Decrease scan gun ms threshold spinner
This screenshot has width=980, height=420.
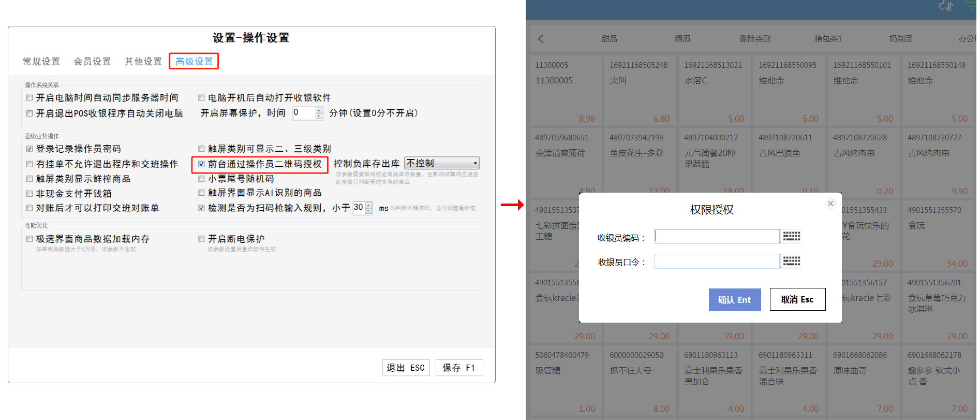click(x=369, y=211)
